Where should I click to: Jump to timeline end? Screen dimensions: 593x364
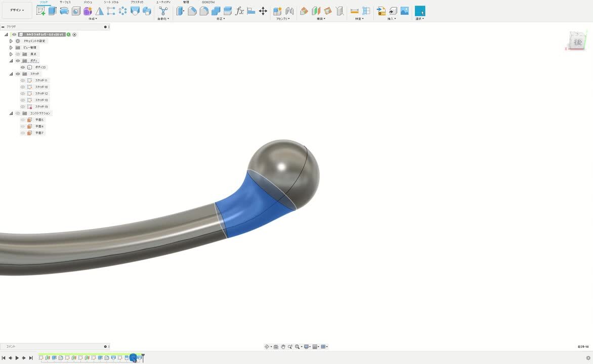(x=31, y=358)
